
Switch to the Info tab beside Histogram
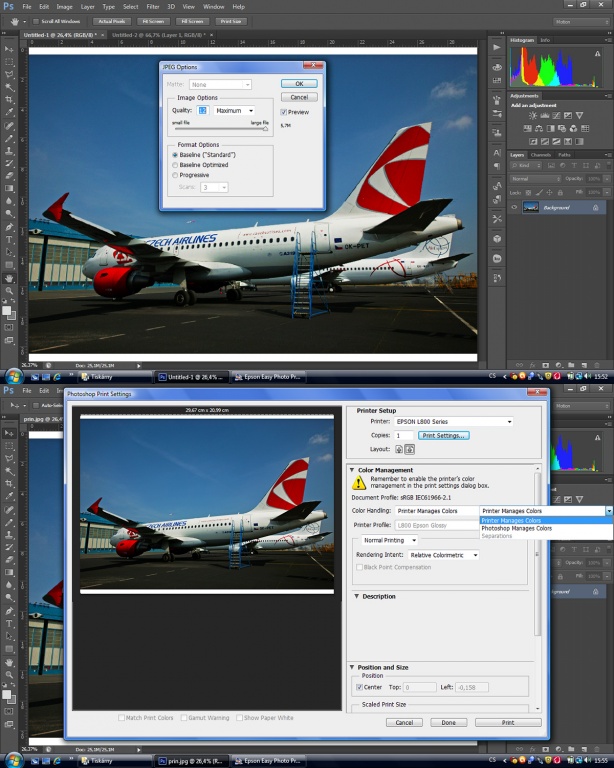pos(545,40)
